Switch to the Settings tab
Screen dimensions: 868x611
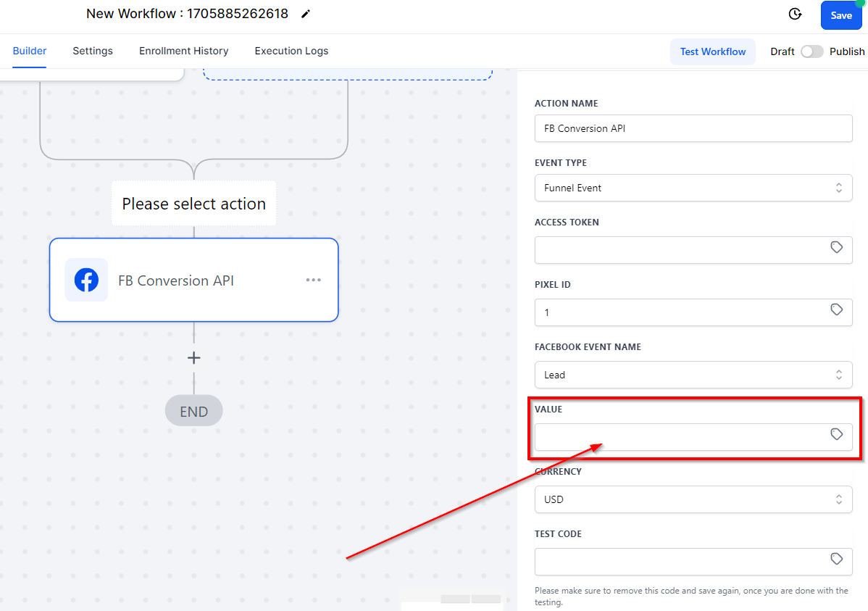93,51
